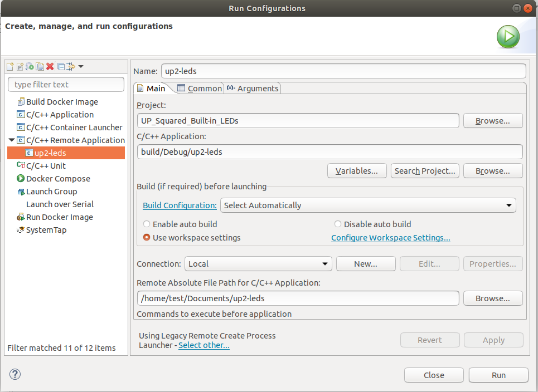Select the Enable auto build option
The height and width of the screenshot is (392, 538).
[147, 224]
